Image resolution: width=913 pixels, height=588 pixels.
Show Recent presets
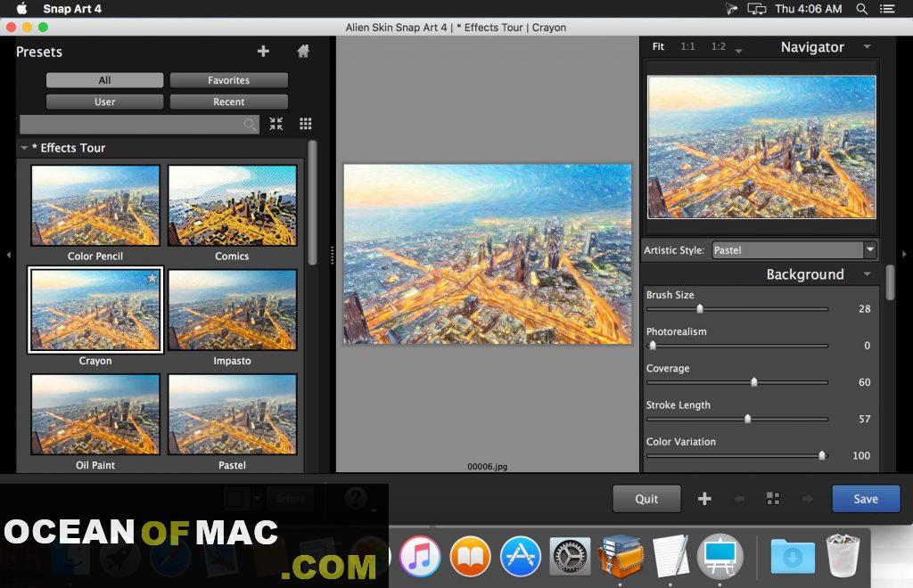click(229, 102)
